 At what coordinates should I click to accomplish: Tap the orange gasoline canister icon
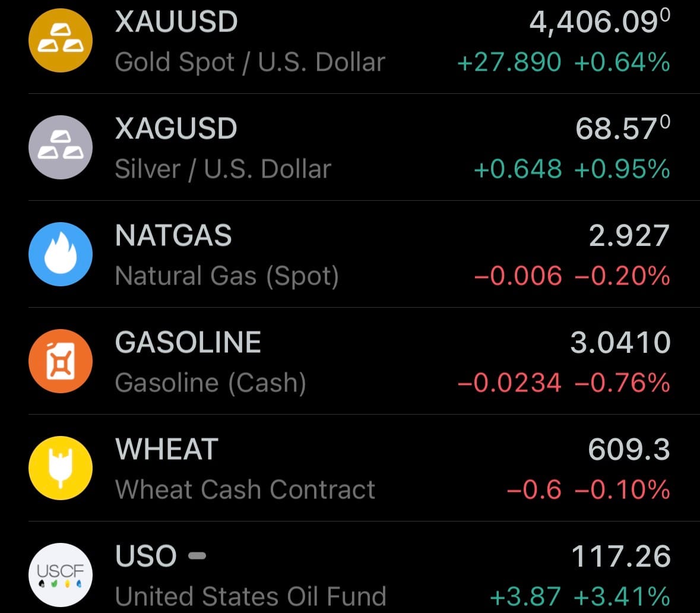(61, 361)
